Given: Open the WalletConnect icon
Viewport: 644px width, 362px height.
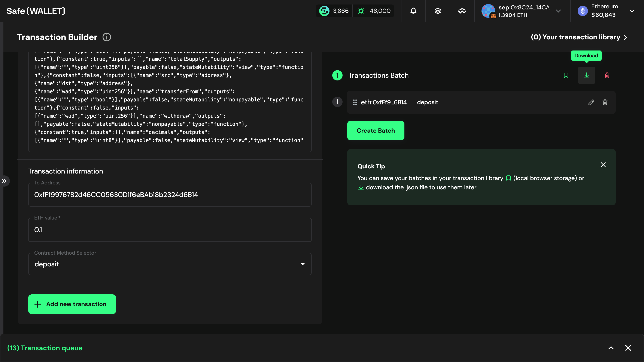Looking at the screenshot, I should point(462,11).
